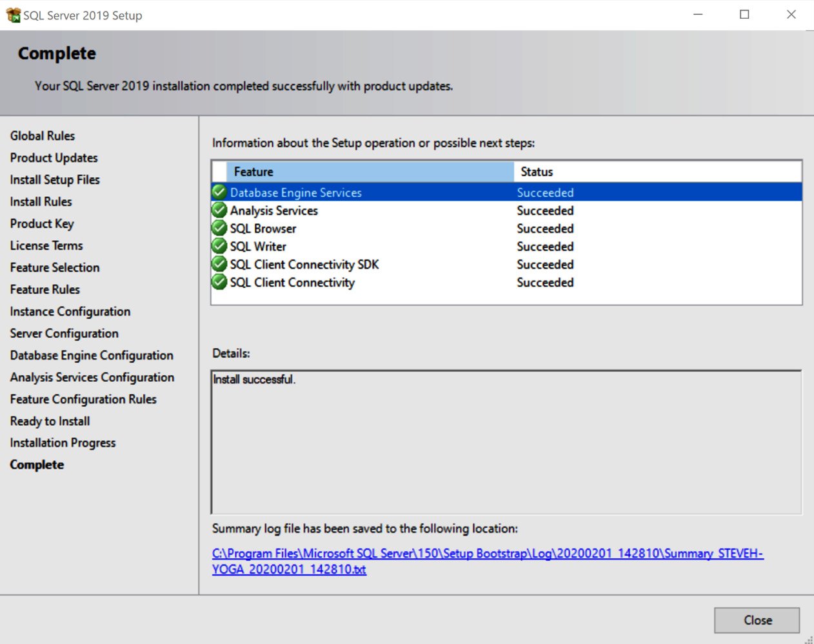The width and height of the screenshot is (814, 644).
Task: Close the window using title bar X
Action: click(791, 14)
